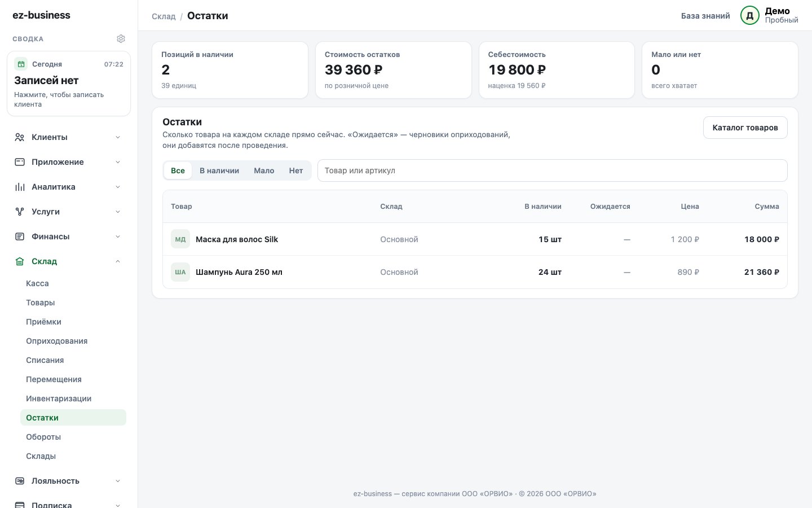Click the Лояльность icon in the sidebar
Image resolution: width=812 pixels, height=508 pixels.
(20, 481)
